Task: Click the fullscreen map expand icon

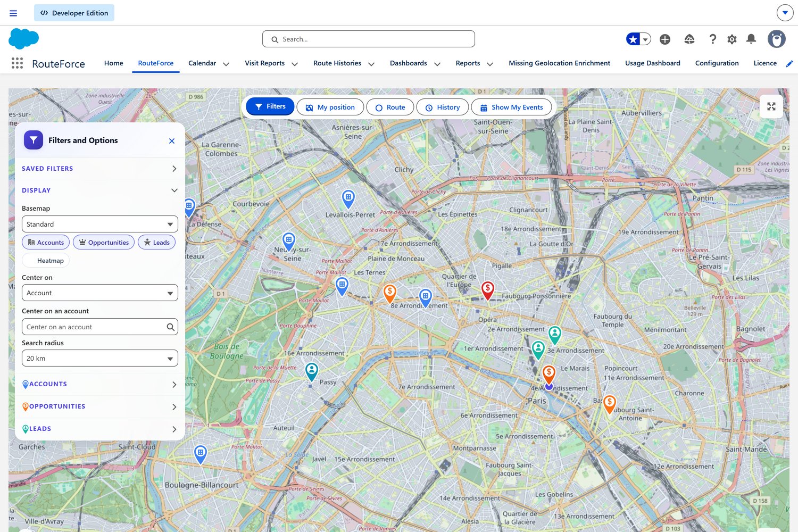Action: click(771, 106)
